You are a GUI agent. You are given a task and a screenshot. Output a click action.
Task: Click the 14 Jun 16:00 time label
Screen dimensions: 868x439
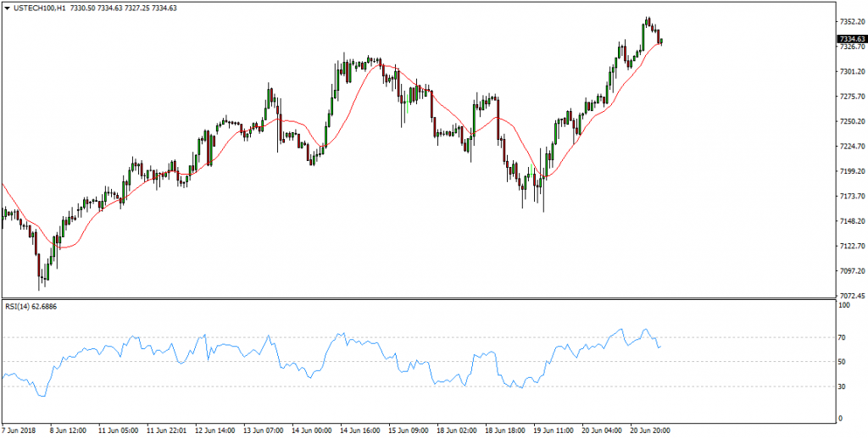360,430
